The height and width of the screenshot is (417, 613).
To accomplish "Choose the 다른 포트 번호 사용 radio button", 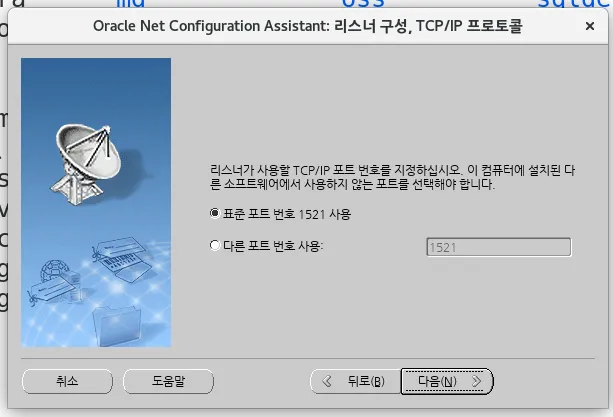I will pyautogui.click(x=215, y=245).
